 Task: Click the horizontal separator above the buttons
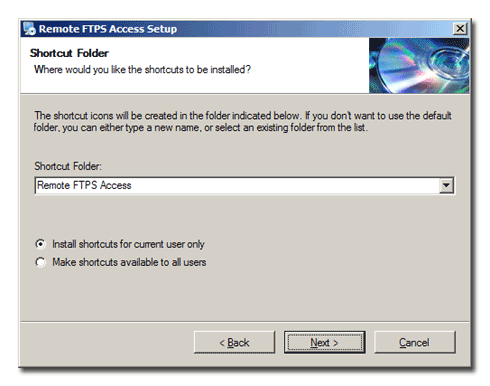tap(245, 322)
